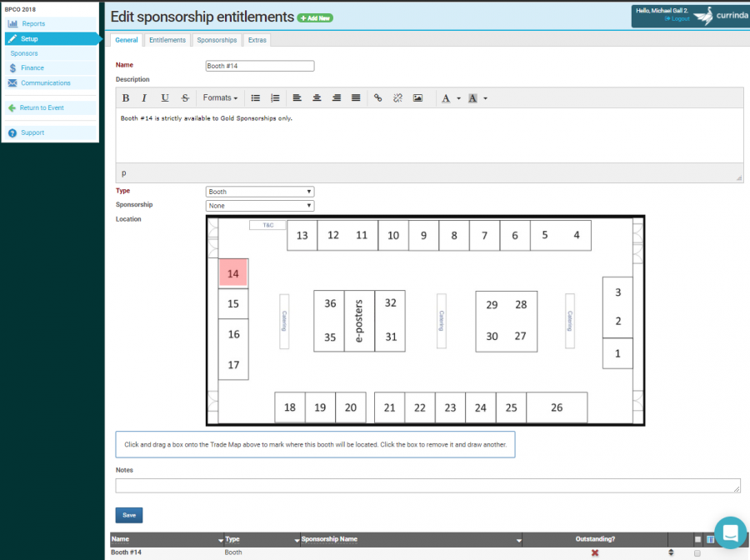Center-align the description text
Image resolution: width=750 pixels, height=560 pixels.
click(x=317, y=98)
